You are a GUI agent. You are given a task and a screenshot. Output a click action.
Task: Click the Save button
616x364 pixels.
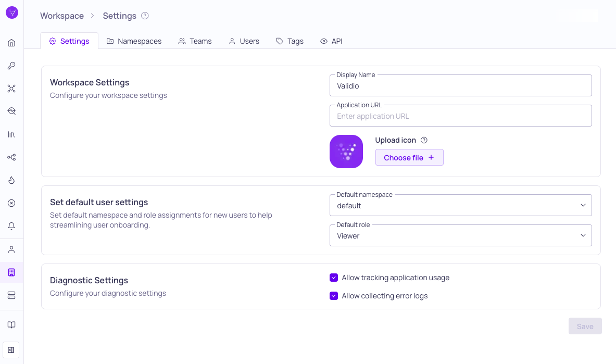[585, 327]
